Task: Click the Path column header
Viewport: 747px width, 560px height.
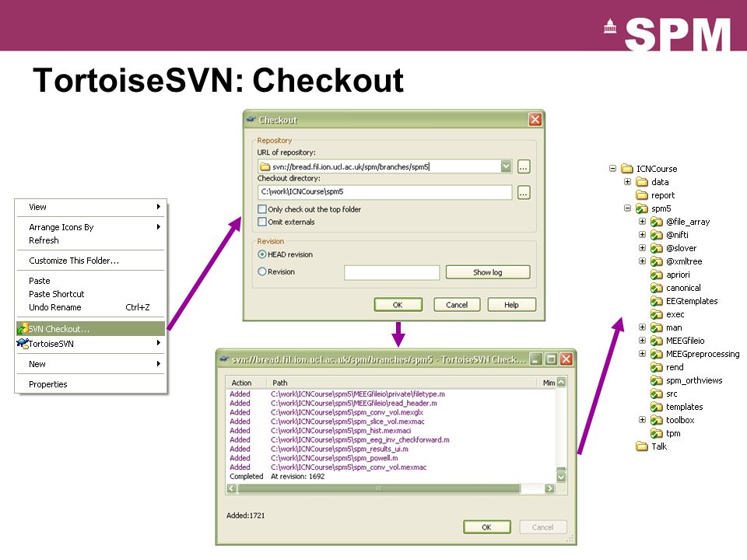Action: point(403,383)
